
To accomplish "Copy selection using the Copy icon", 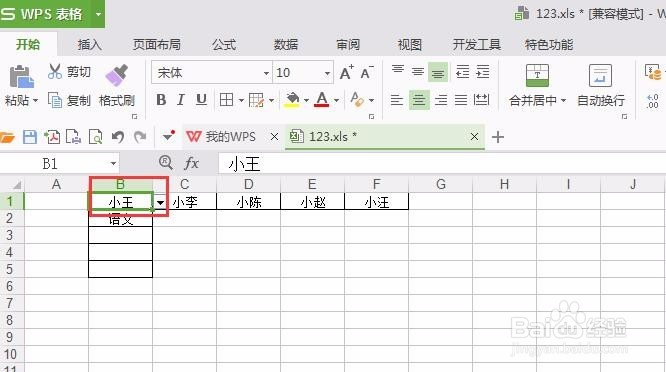I will pyautogui.click(x=55, y=100).
